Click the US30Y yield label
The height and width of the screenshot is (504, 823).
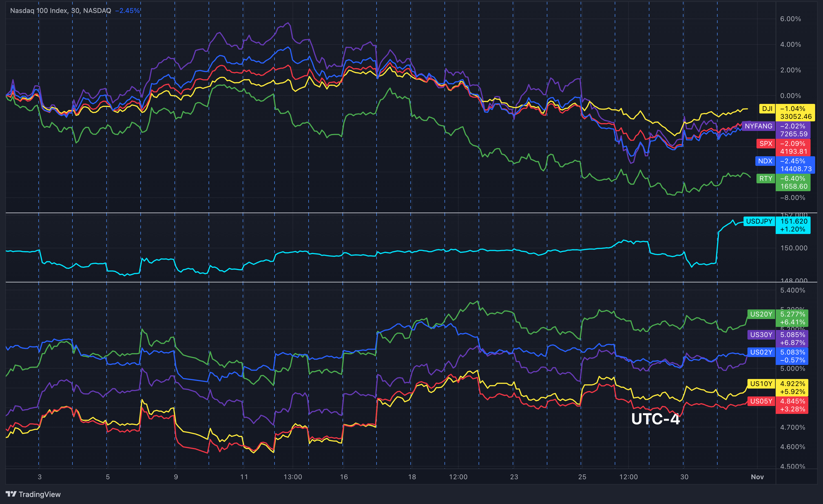point(762,335)
